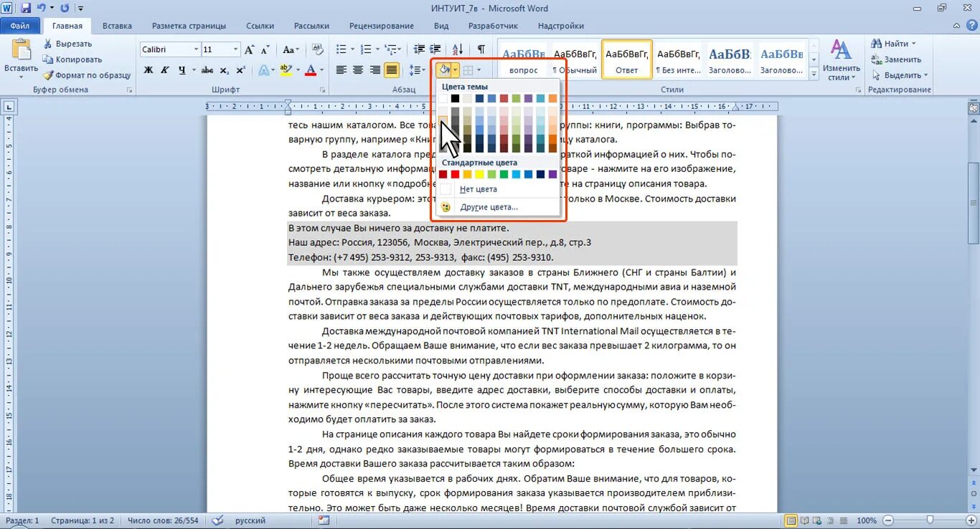Click Формат по образцу button

(87, 75)
